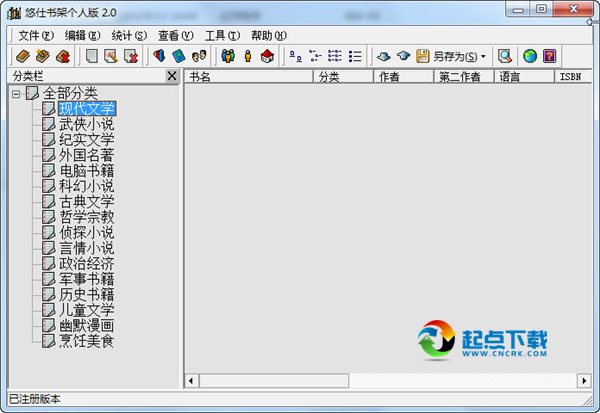This screenshot has width=600, height=413.
Task: Select the 儿童文学 category
Action: pos(87,310)
